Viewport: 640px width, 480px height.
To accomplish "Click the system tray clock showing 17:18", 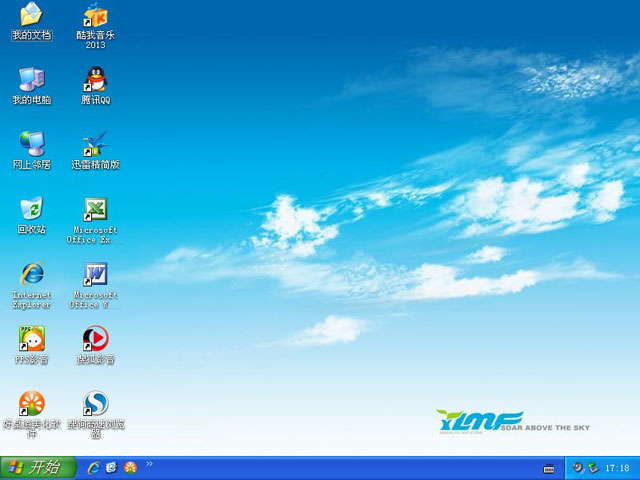I will tap(617, 468).
